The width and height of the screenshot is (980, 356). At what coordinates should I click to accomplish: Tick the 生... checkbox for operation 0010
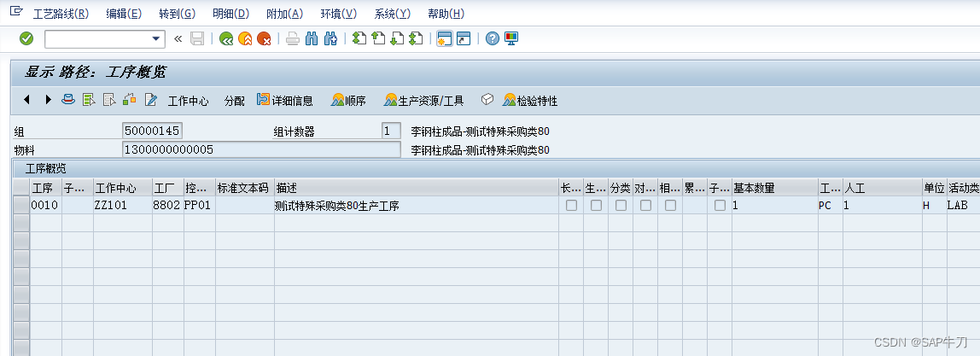[x=596, y=206]
